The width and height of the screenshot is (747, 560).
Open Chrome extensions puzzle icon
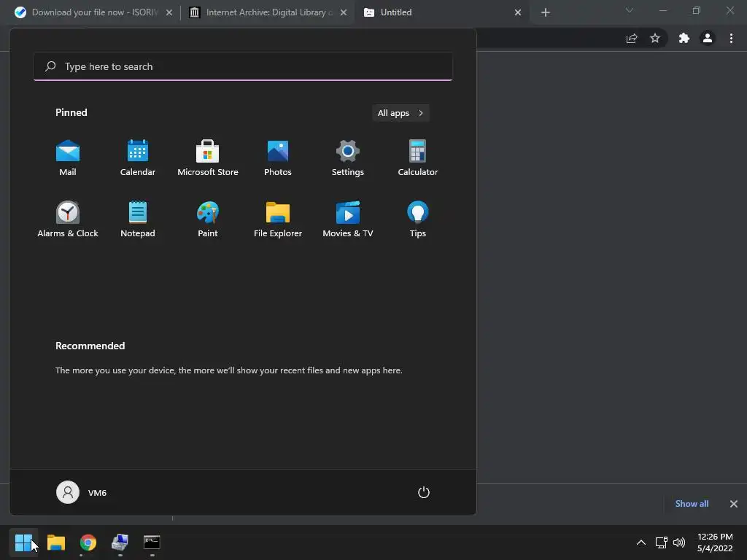(684, 39)
